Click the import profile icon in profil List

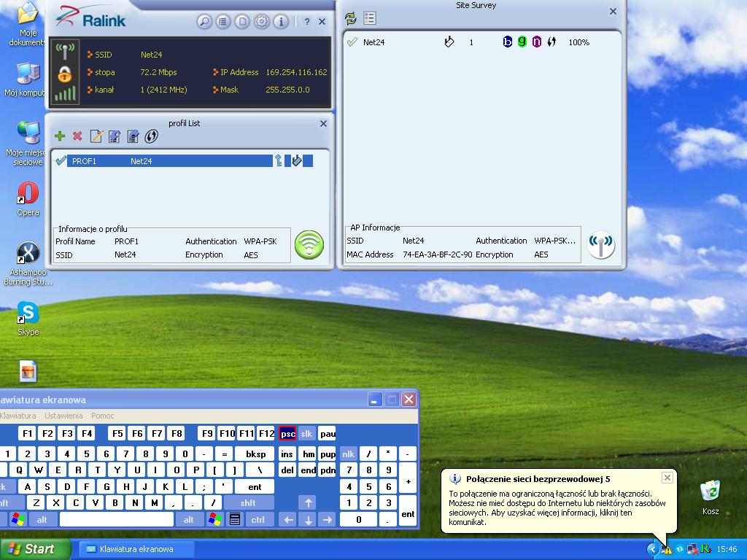pyautogui.click(x=115, y=136)
